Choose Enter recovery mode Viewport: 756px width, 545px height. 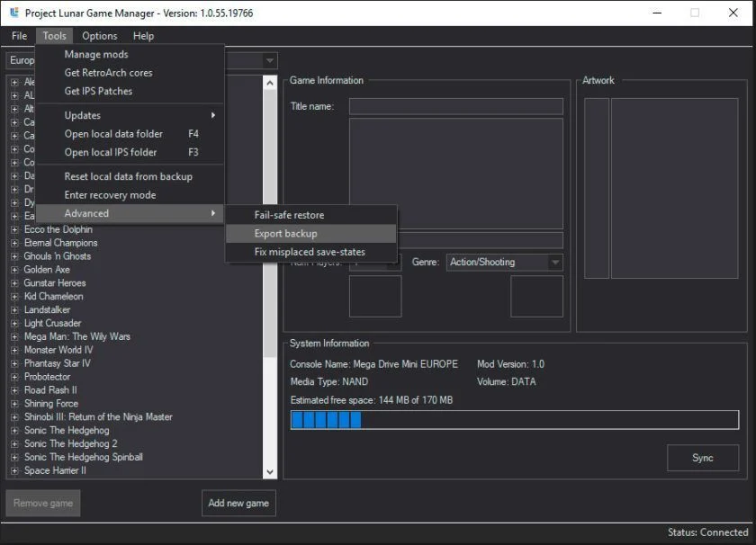130,195
